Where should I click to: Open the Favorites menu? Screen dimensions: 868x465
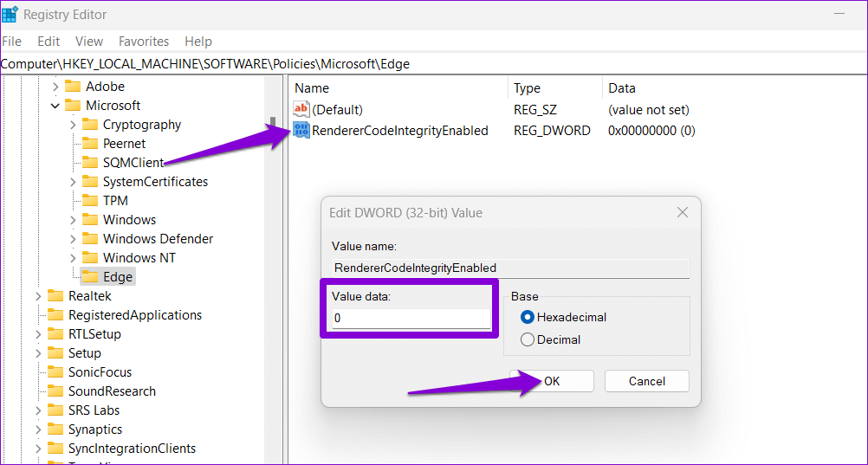point(144,42)
